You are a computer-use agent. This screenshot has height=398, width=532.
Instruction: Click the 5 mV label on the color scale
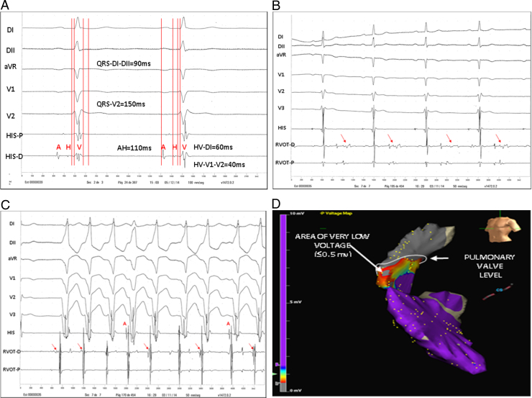295,302
